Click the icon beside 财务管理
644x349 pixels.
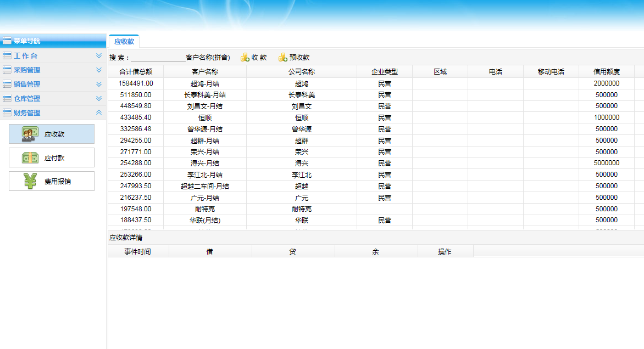click(7, 112)
